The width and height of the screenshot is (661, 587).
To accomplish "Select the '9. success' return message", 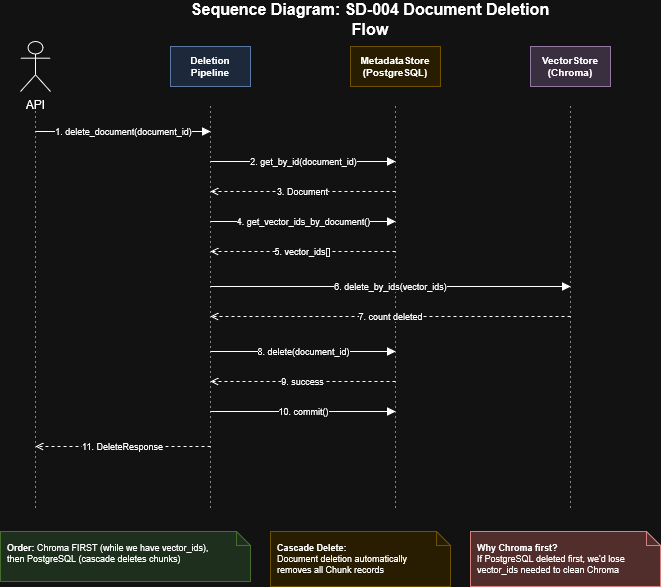I will [x=302, y=381].
